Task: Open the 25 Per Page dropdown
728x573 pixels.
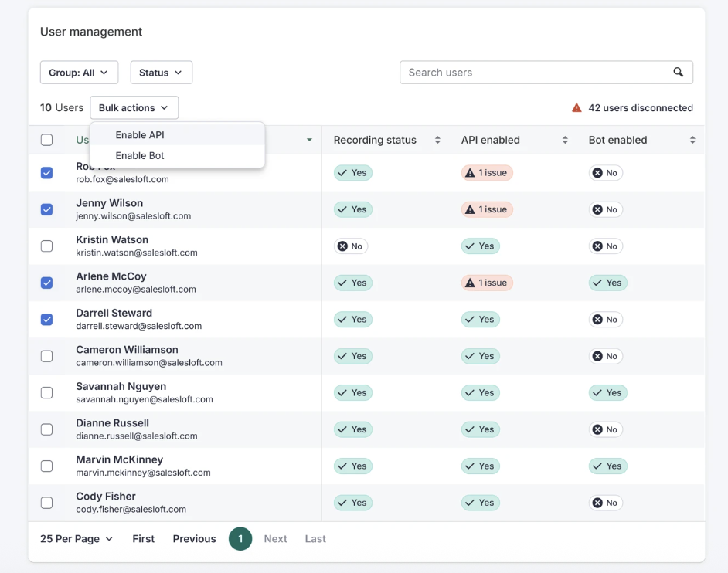Action: pos(77,539)
